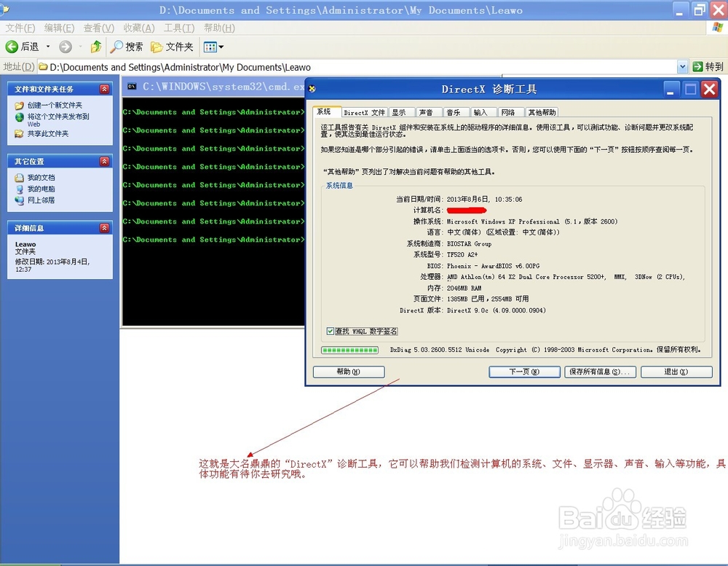Click the address bar path field
Image resolution: width=728 pixels, height=566 pixels.
coord(357,67)
